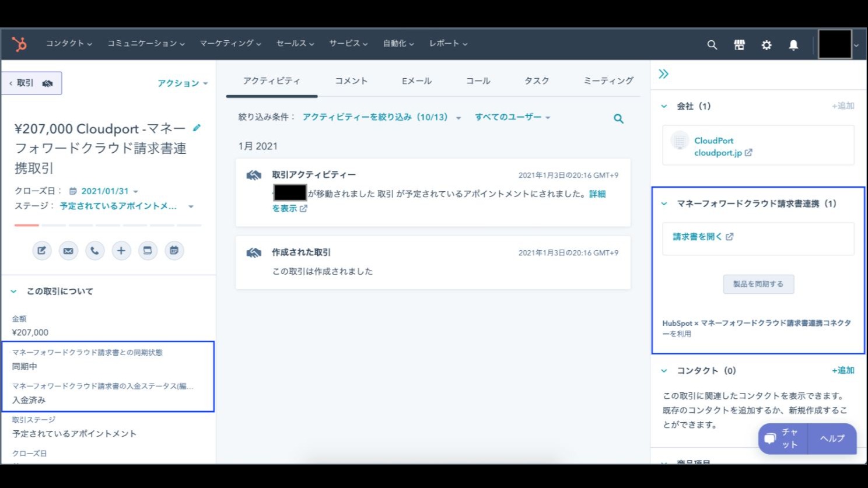The height and width of the screenshot is (488, 868).
Task: Click the pencil icon to edit the deal name
Action: (x=197, y=128)
